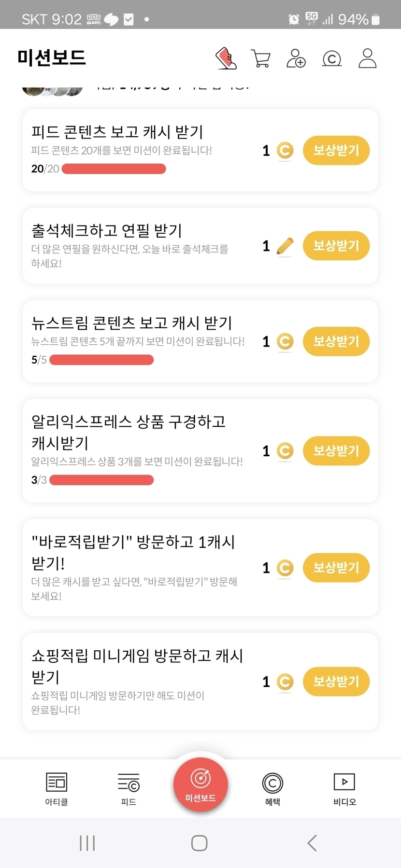Claim reward for 알리익스프레스 mission
Viewport: 401px width, 868px height.
[336, 451]
